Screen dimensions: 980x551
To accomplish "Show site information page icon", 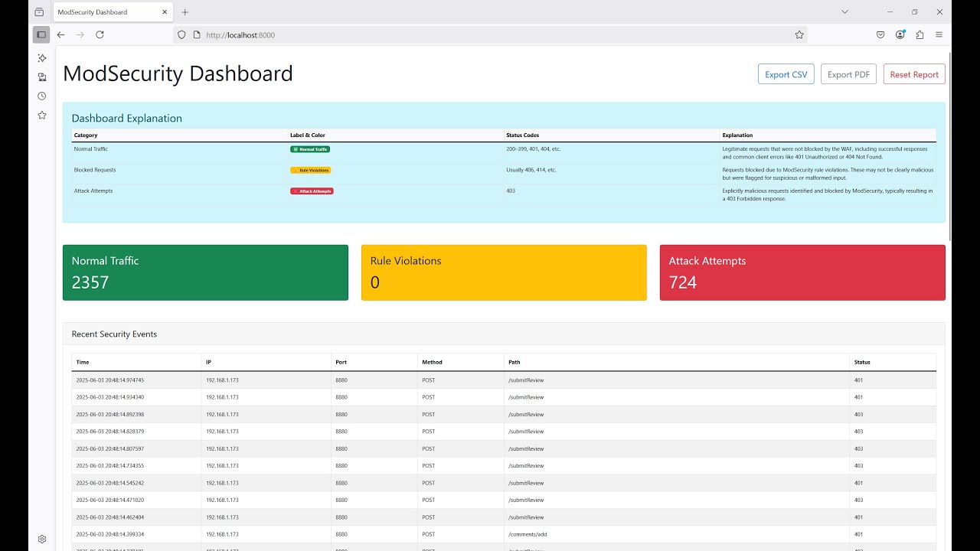I will (196, 34).
